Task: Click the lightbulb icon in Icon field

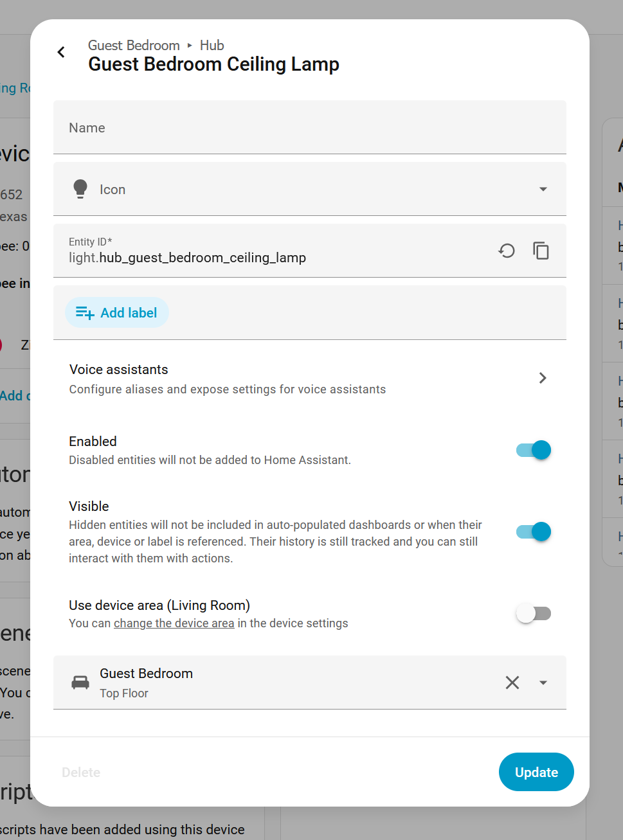Action: coord(80,189)
